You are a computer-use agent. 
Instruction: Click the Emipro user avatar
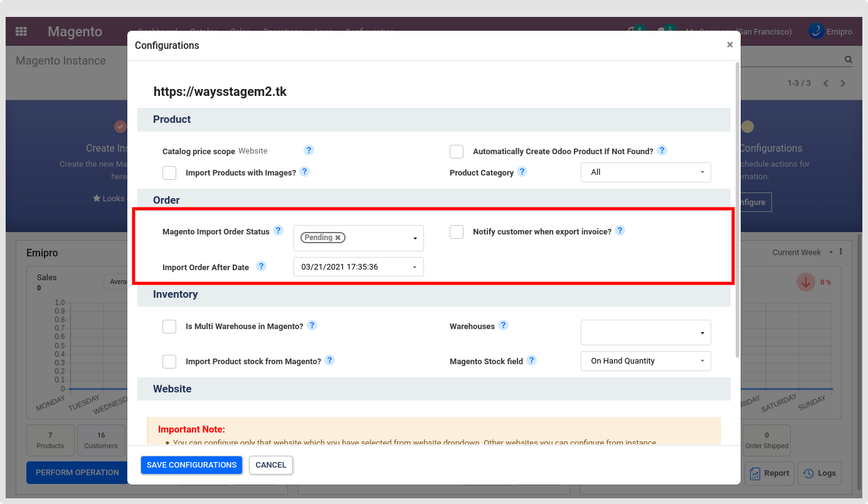(816, 31)
